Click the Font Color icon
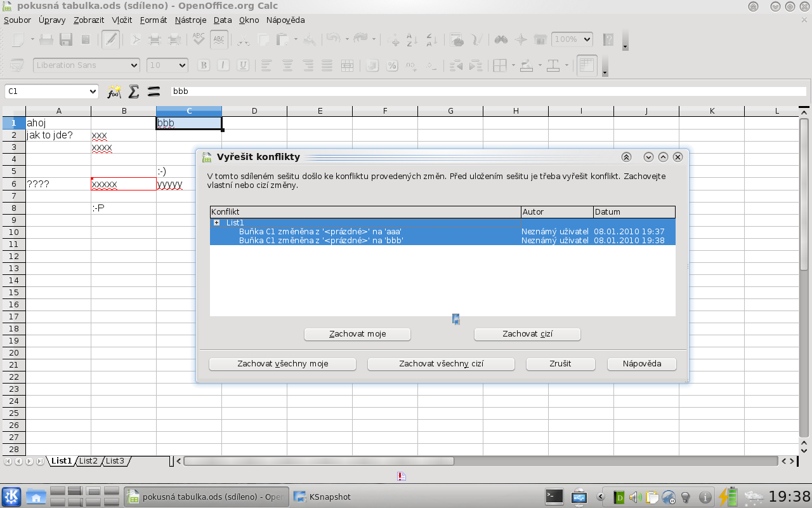Viewport: 812px width, 508px height. pos(553,65)
